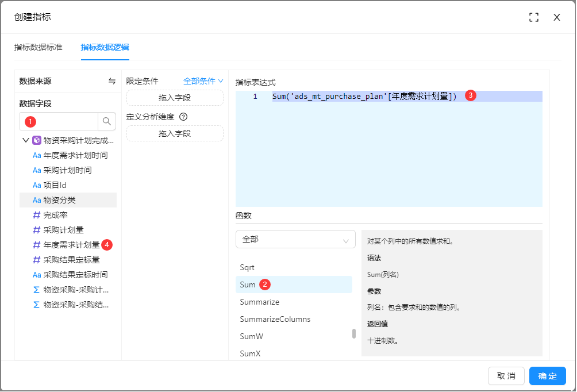Image resolution: width=577 pixels, height=392 pixels.
Task: Open the 全部 function category dropdown
Action: (295, 239)
